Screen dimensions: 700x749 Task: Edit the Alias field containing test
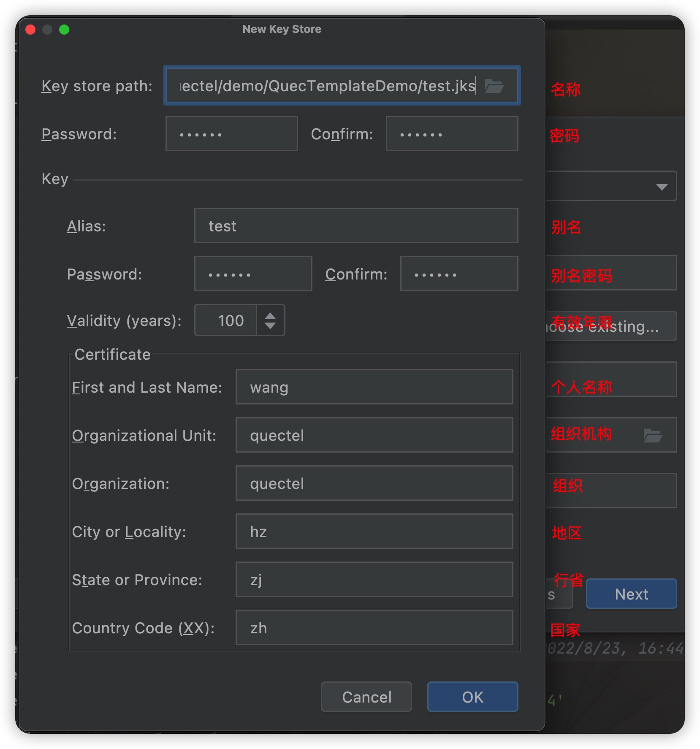click(x=356, y=225)
